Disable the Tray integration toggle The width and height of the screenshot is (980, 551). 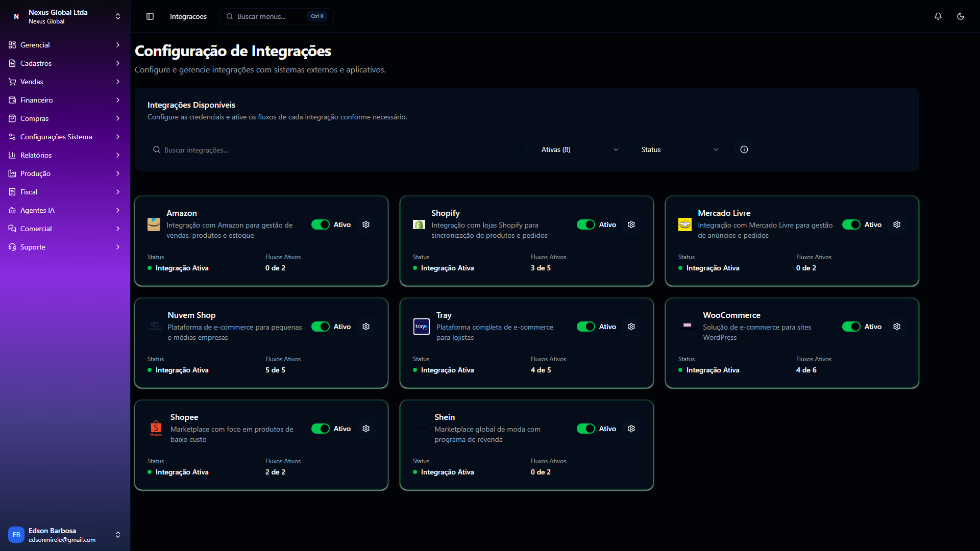pos(586,327)
